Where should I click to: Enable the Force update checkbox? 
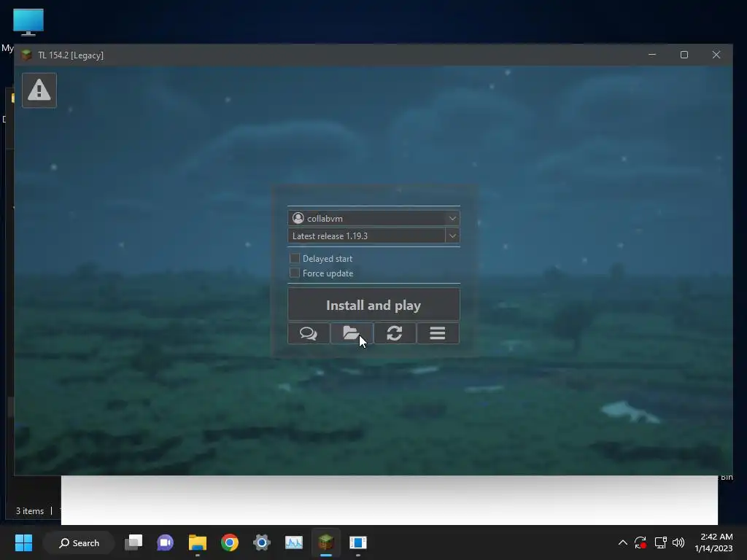295,273
